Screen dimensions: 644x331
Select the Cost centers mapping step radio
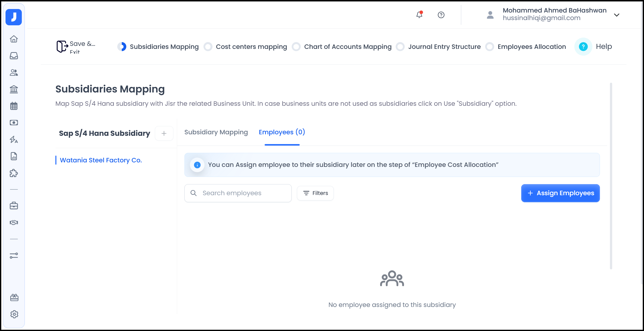pos(208,47)
